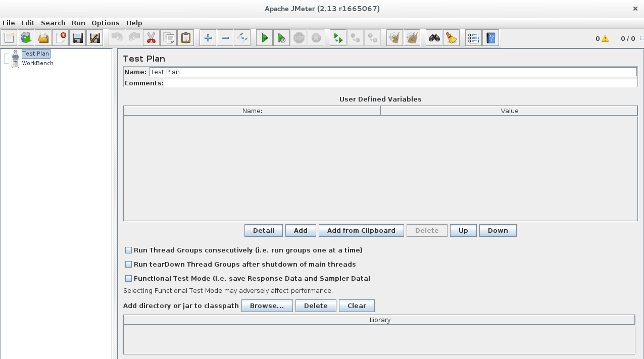
Task: Click the Shutdown round X icon
Action: [316, 38]
